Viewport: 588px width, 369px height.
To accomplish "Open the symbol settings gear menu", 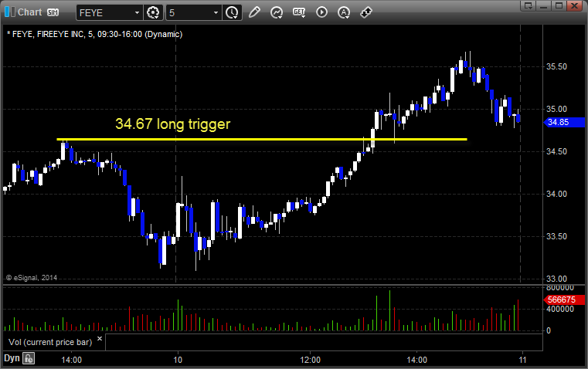I will point(153,12).
